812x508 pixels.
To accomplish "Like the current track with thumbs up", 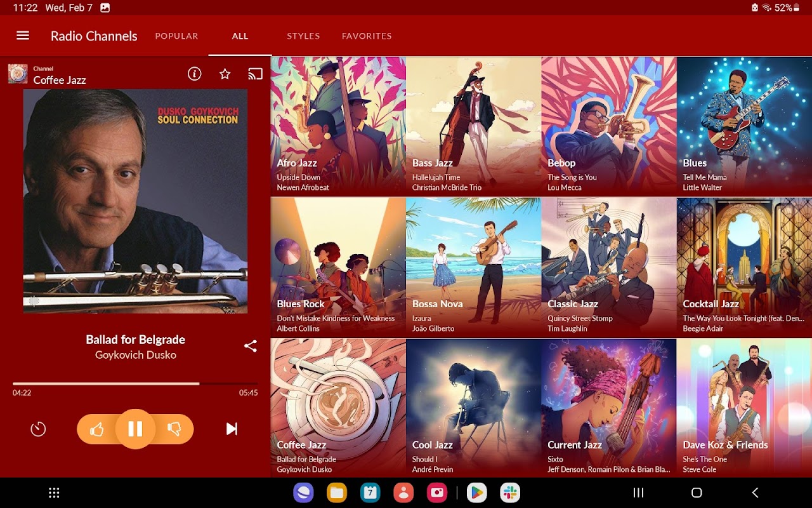I will 97,430.
